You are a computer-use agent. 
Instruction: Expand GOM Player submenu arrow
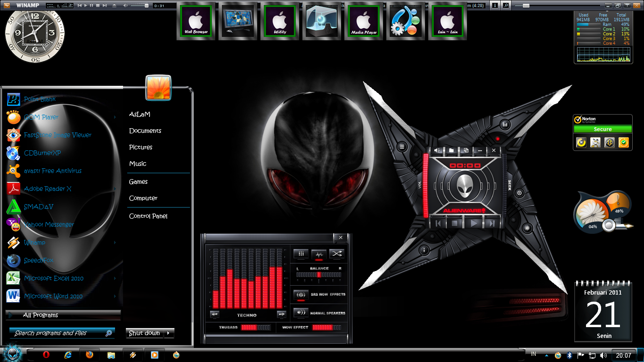coord(115,117)
